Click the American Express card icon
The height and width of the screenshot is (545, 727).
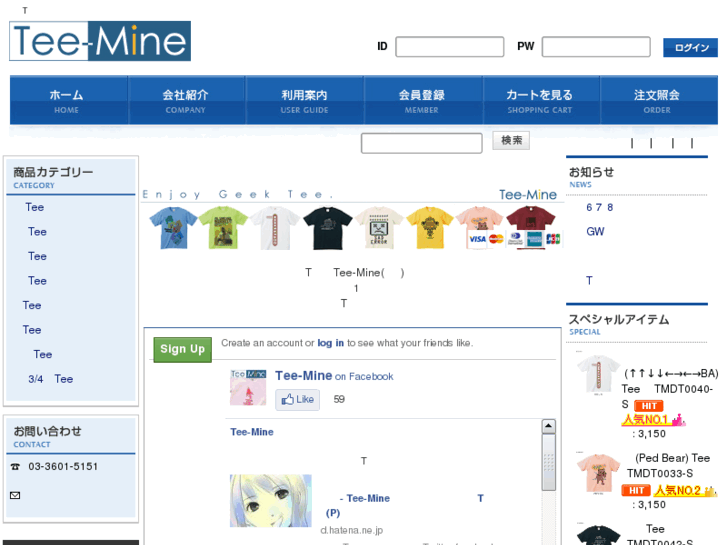tap(535, 239)
